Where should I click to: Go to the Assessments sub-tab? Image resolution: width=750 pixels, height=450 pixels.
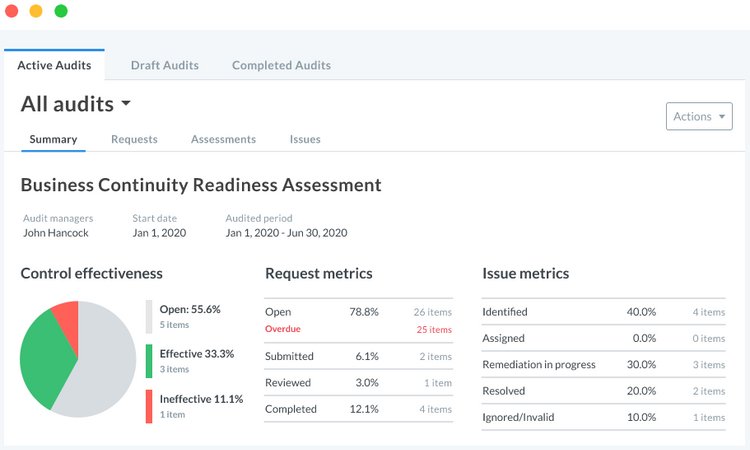click(223, 139)
